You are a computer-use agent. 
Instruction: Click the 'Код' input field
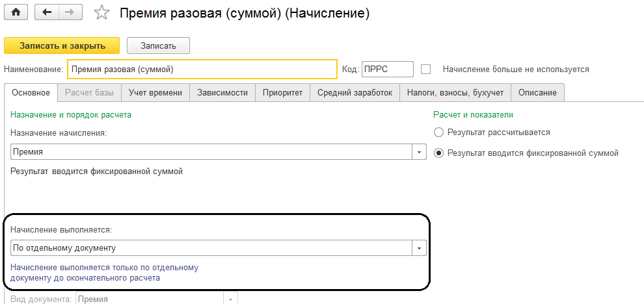[x=387, y=69]
